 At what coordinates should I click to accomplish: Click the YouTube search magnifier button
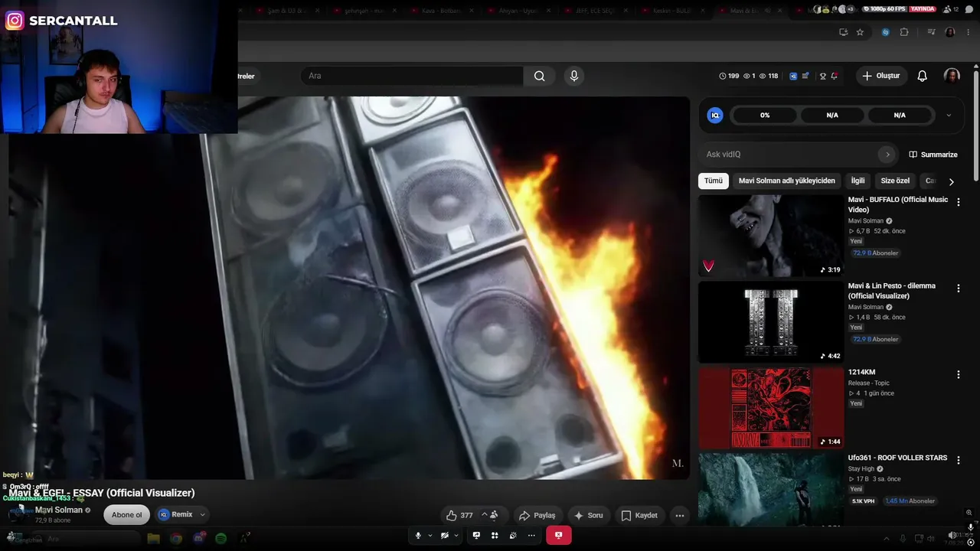click(x=540, y=76)
